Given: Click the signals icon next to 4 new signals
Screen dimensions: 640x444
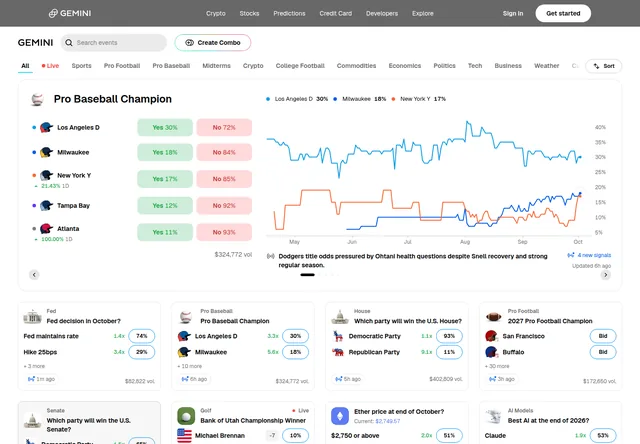Looking at the screenshot, I should (x=571, y=255).
